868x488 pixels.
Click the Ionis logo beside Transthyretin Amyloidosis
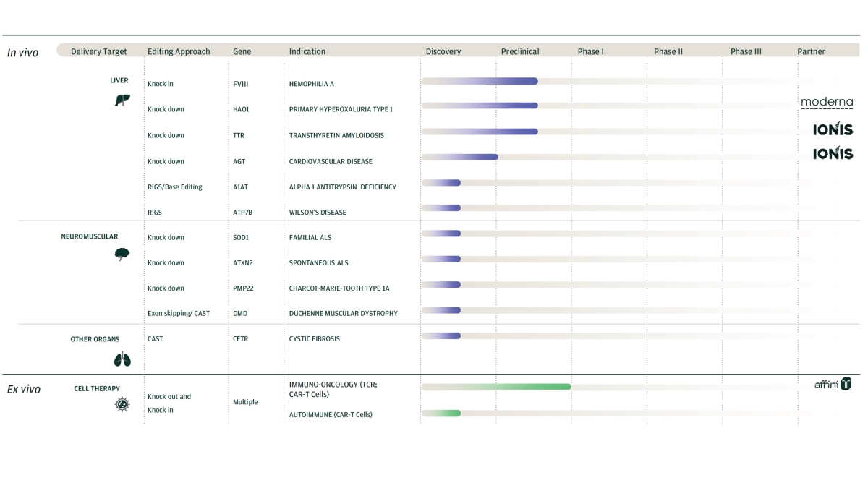(833, 130)
